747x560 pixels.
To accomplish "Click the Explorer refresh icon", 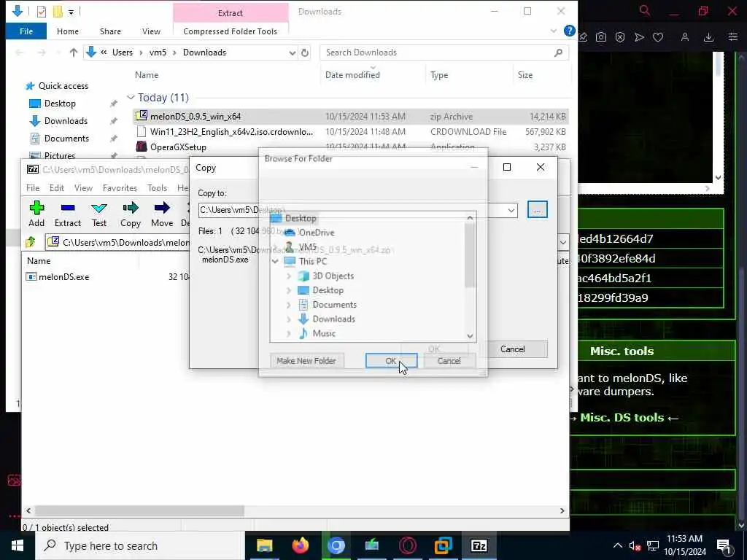I will pyautogui.click(x=305, y=52).
